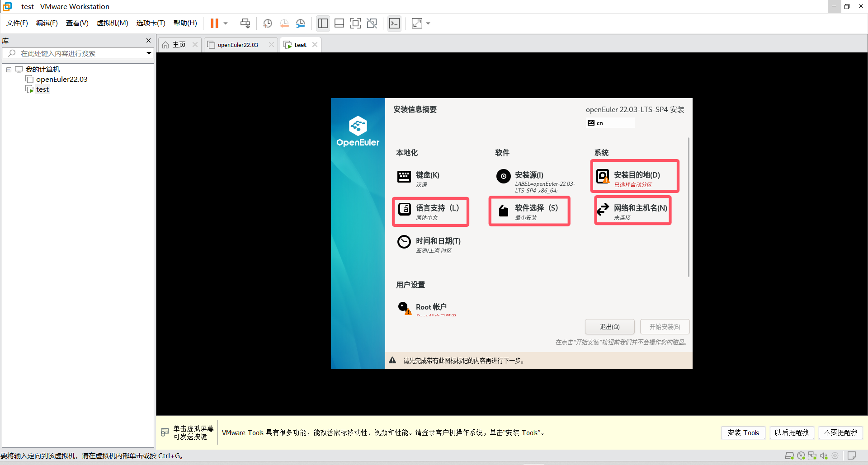Image resolution: width=868 pixels, height=465 pixels.
Task: Click the 退出(Q) button
Action: [x=609, y=327]
